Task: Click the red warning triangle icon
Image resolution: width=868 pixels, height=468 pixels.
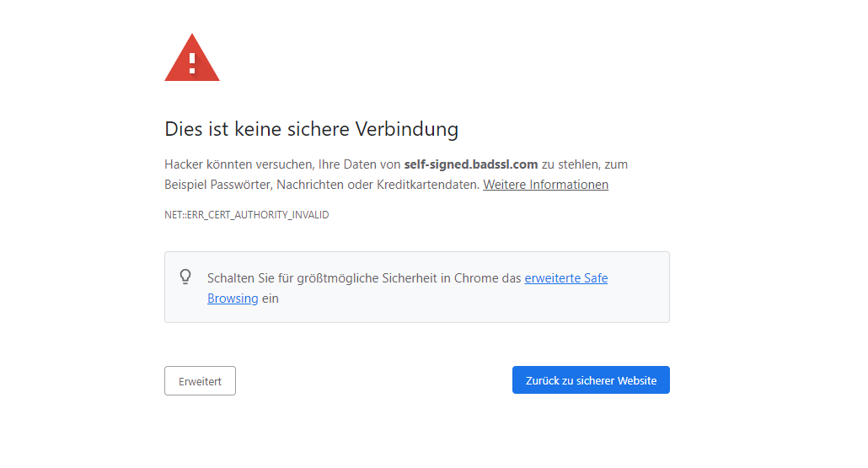Action: tap(192, 57)
